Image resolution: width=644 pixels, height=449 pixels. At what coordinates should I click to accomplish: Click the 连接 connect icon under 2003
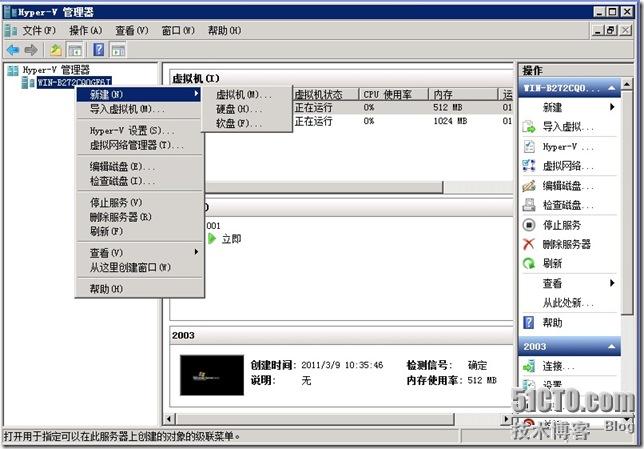click(529, 366)
